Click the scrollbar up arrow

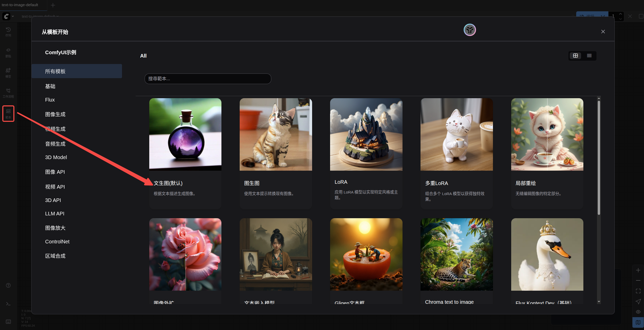(599, 98)
